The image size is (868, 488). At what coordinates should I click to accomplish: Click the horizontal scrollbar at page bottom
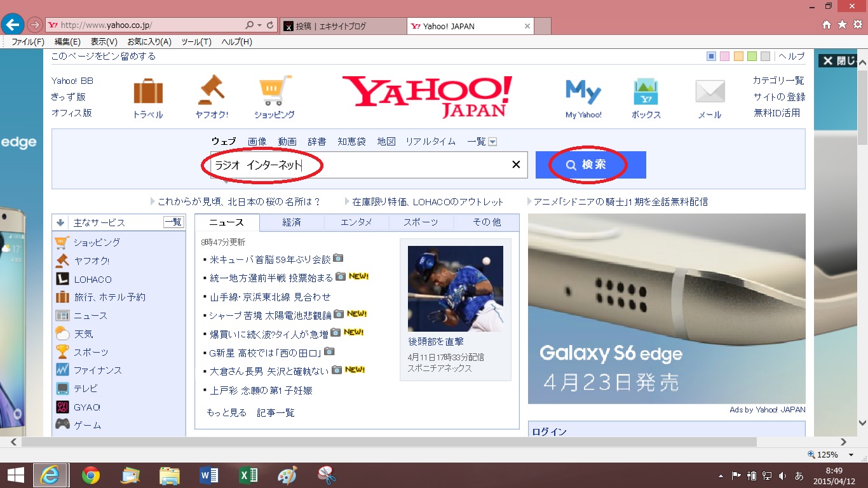click(389, 442)
